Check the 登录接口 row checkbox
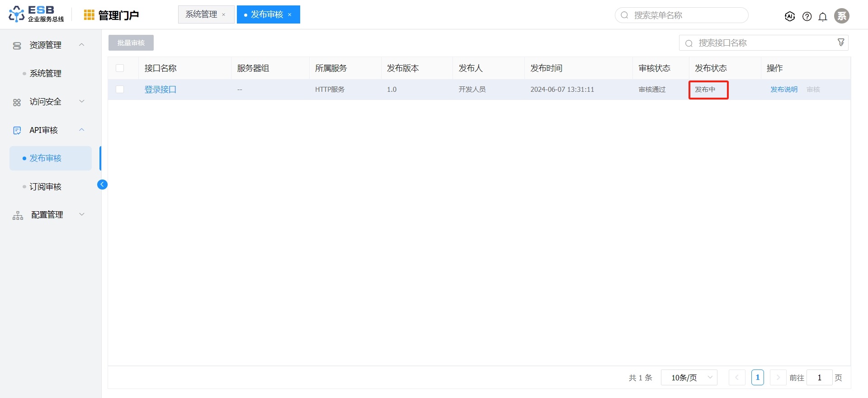The width and height of the screenshot is (868, 398). coord(120,90)
